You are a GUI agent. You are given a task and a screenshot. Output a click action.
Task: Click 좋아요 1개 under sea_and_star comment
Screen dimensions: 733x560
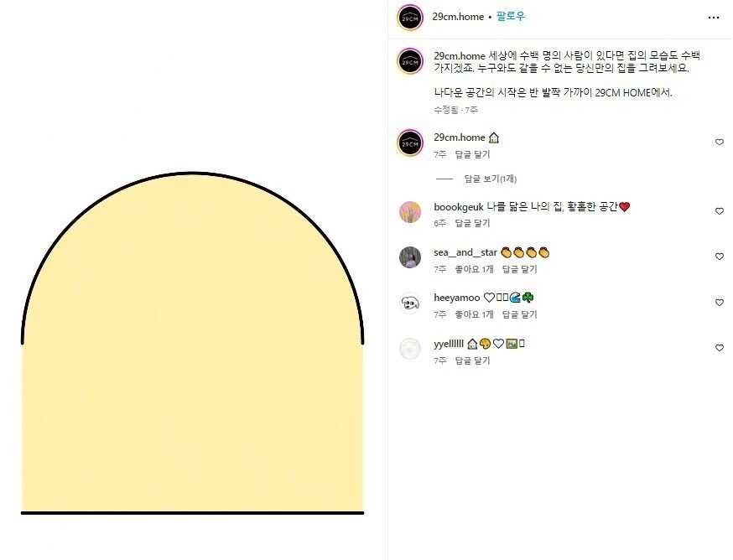[474, 269]
